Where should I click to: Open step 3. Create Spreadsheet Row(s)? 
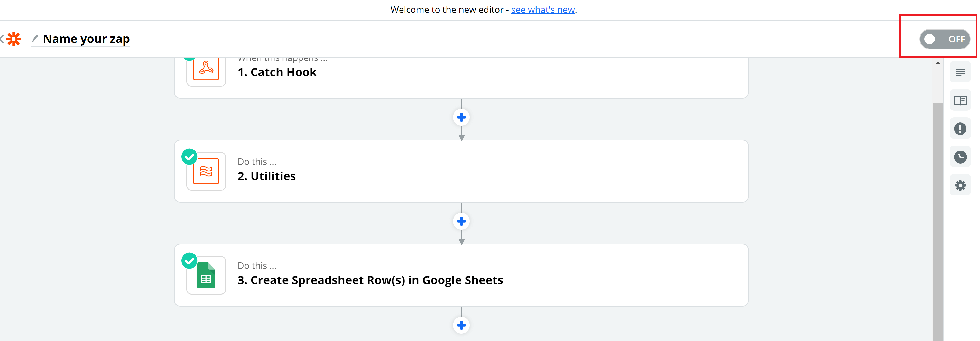[x=461, y=275]
